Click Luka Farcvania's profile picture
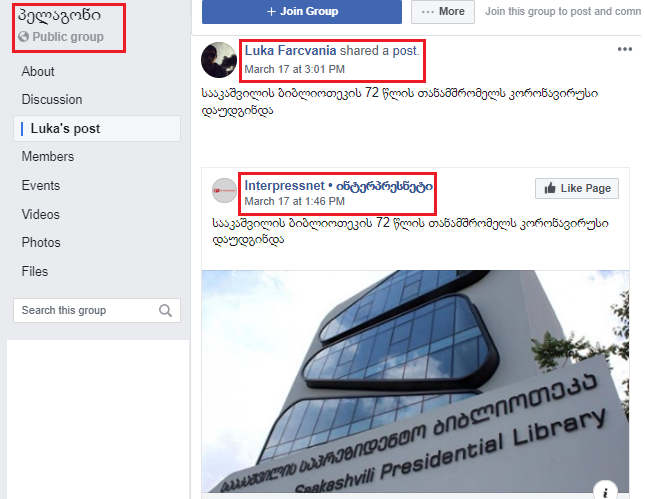This screenshot has height=499, width=645. 219,60
